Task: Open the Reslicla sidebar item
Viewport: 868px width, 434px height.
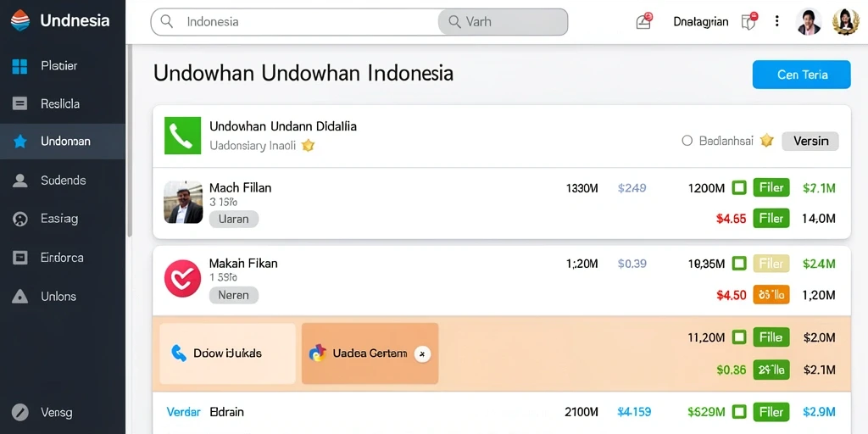Action: pyautogui.click(x=63, y=103)
